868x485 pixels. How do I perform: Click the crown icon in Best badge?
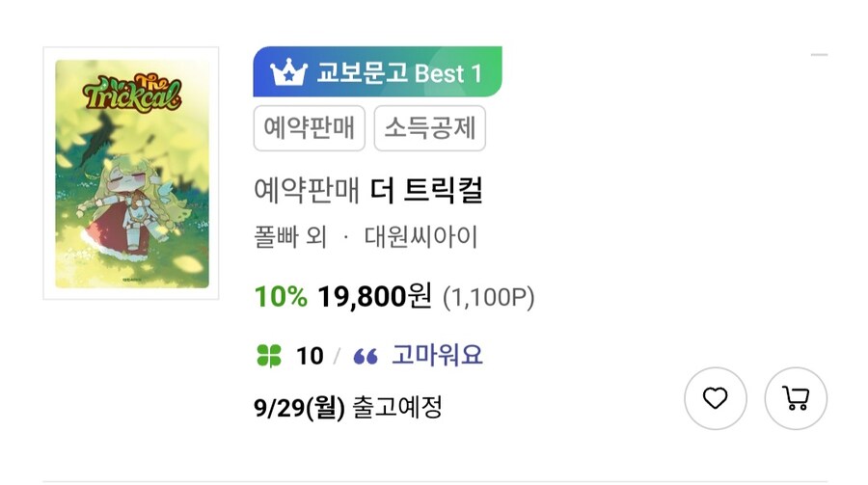tap(288, 72)
